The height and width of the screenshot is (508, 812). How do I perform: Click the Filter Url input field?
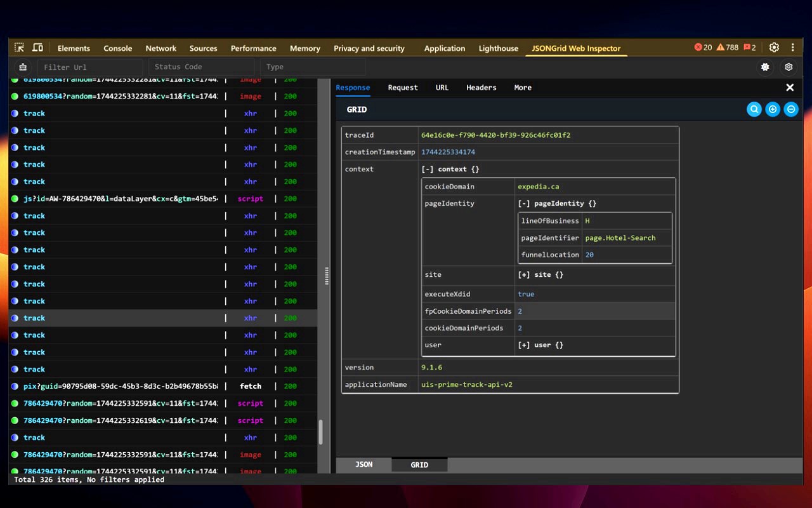[x=90, y=67]
